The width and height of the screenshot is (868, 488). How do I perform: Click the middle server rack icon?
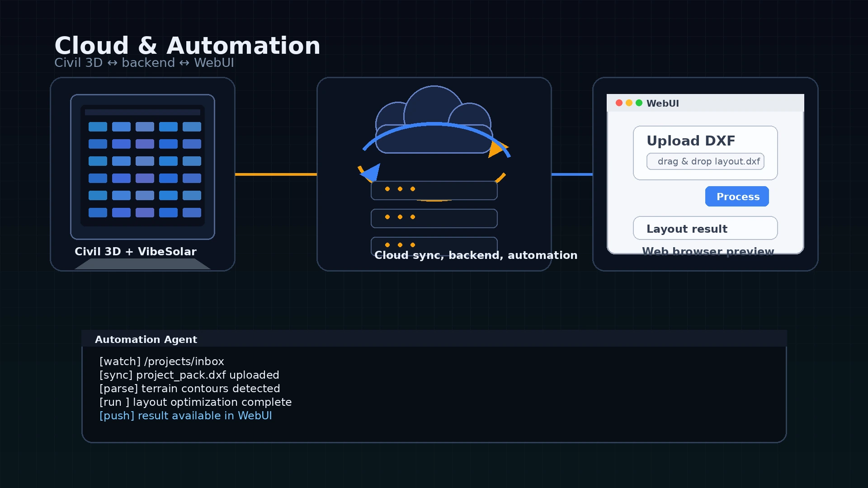pyautogui.click(x=434, y=218)
